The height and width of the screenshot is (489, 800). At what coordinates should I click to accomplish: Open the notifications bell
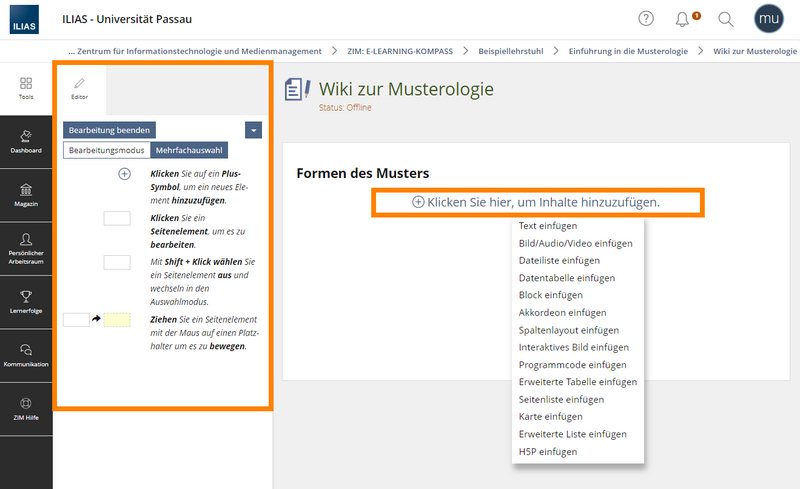(682, 19)
